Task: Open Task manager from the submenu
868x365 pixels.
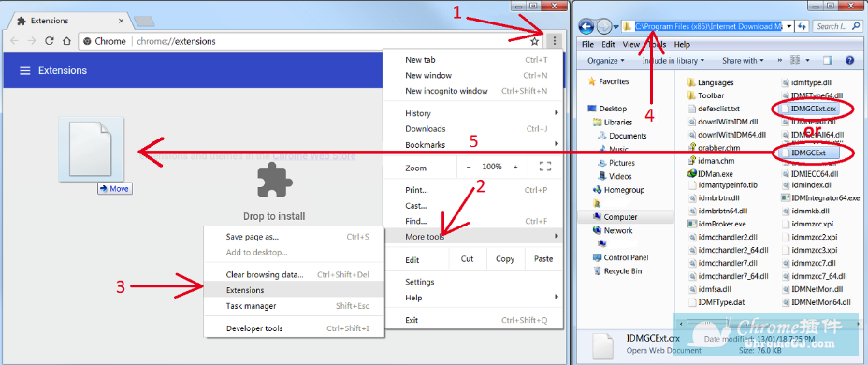Action: [294, 306]
